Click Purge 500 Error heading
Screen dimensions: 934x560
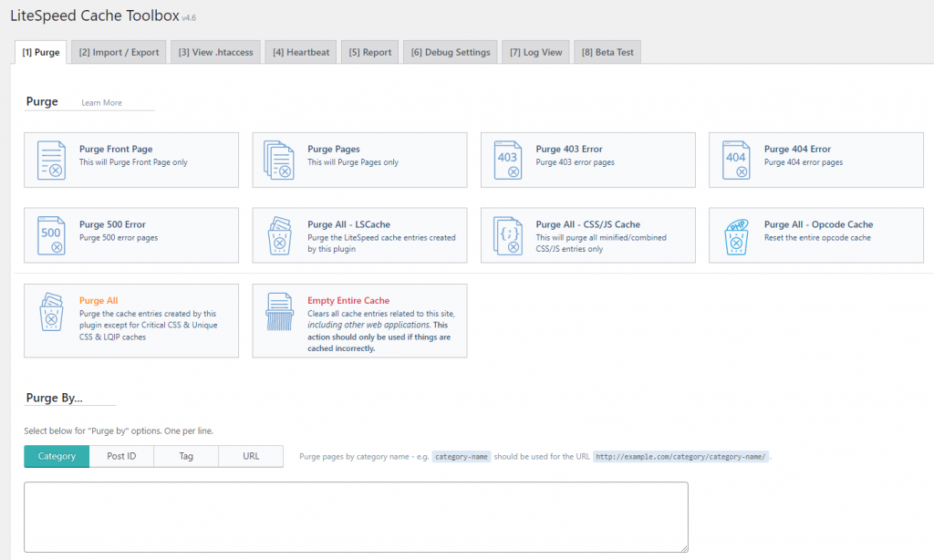(x=112, y=224)
